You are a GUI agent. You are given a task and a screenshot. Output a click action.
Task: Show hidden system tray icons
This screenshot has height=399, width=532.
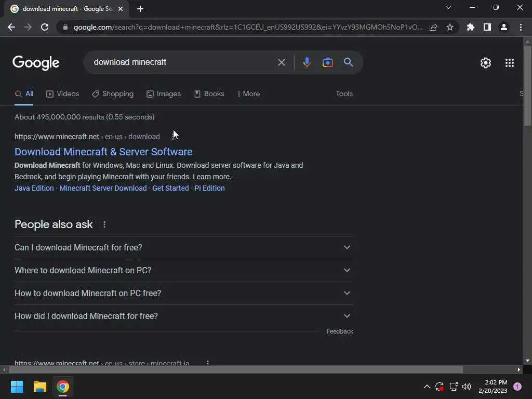(x=427, y=387)
